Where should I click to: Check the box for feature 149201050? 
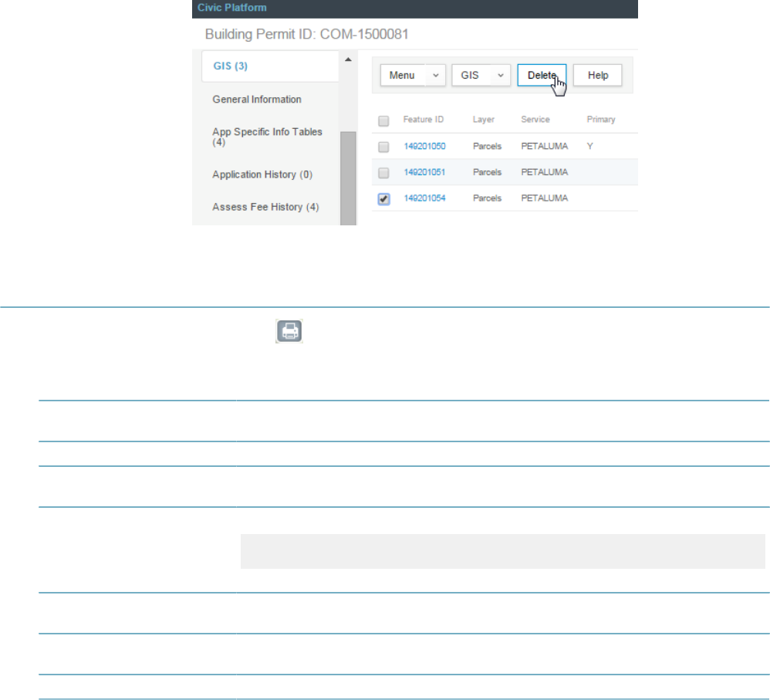pyautogui.click(x=383, y=147)
